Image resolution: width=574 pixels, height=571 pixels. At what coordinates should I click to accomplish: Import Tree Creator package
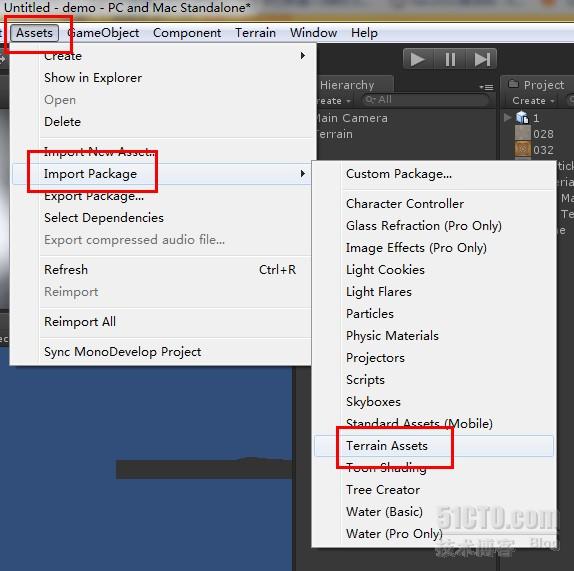[434, 490]
